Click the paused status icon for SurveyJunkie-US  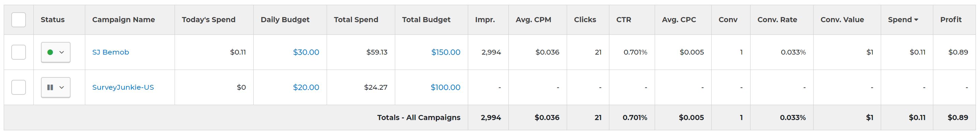[50, 87]
